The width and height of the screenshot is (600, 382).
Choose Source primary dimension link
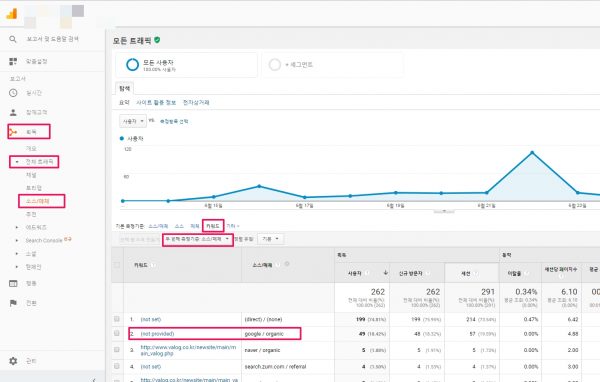179,226
